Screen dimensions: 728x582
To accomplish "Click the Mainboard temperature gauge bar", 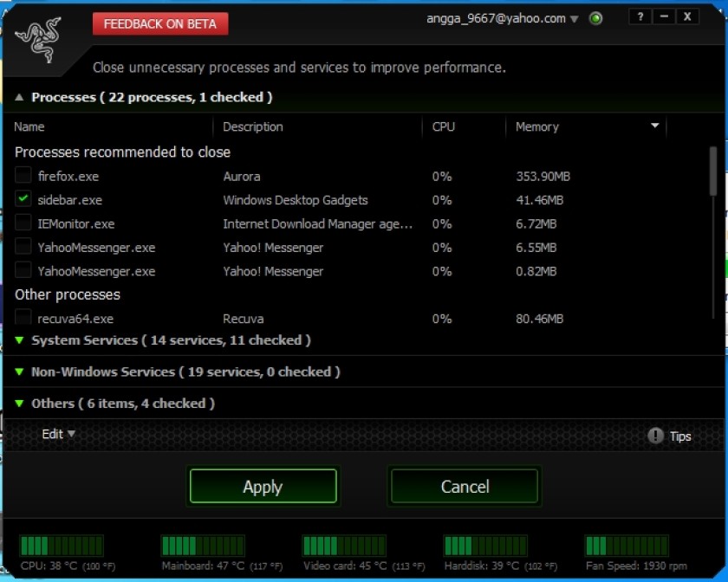I will pos(203,546).
